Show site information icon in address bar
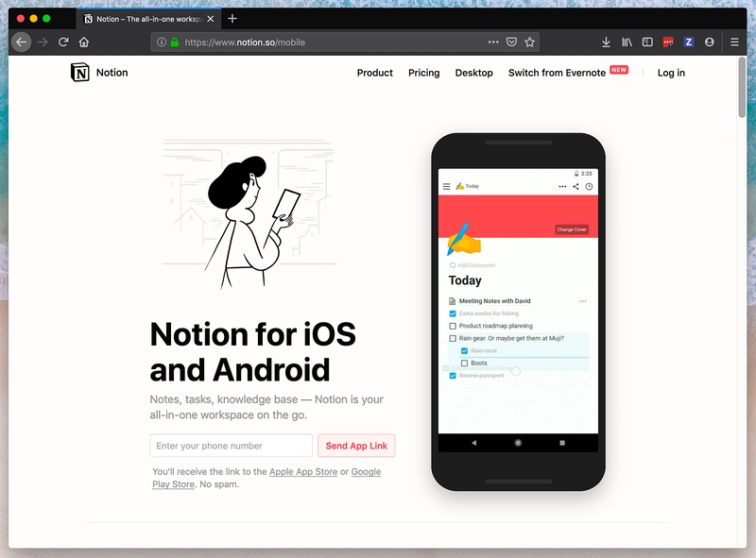Image resolution: width=756 pixels, height=558 pixels. 162,42
